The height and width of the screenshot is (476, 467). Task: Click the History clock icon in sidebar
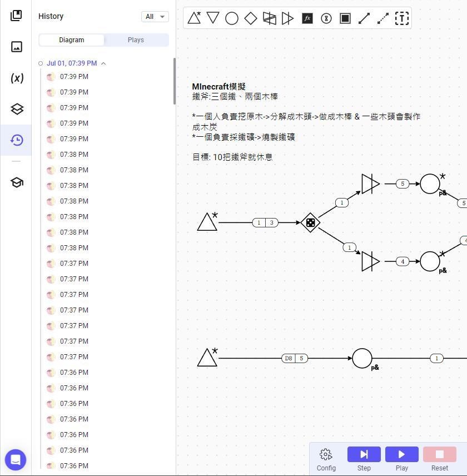coord(17,140)
